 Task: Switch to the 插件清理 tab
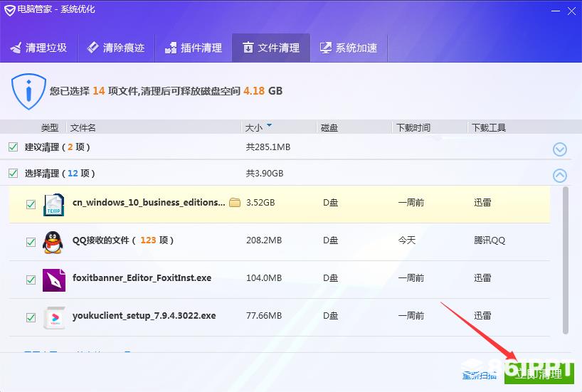pyautogui.click(x=194, y=48)
